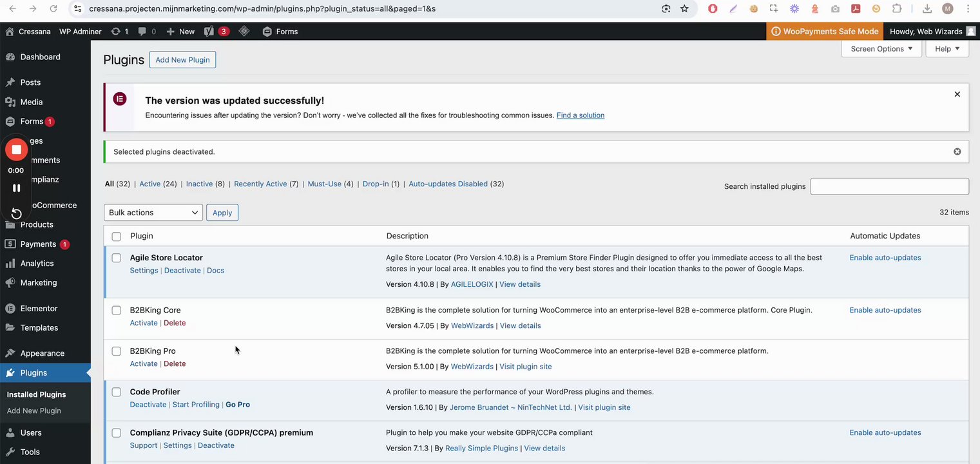Image resolution: width=980 pixels, height=464 pixels.
Task: Bookmark the page with the star icon
Action: click(684, 9)
